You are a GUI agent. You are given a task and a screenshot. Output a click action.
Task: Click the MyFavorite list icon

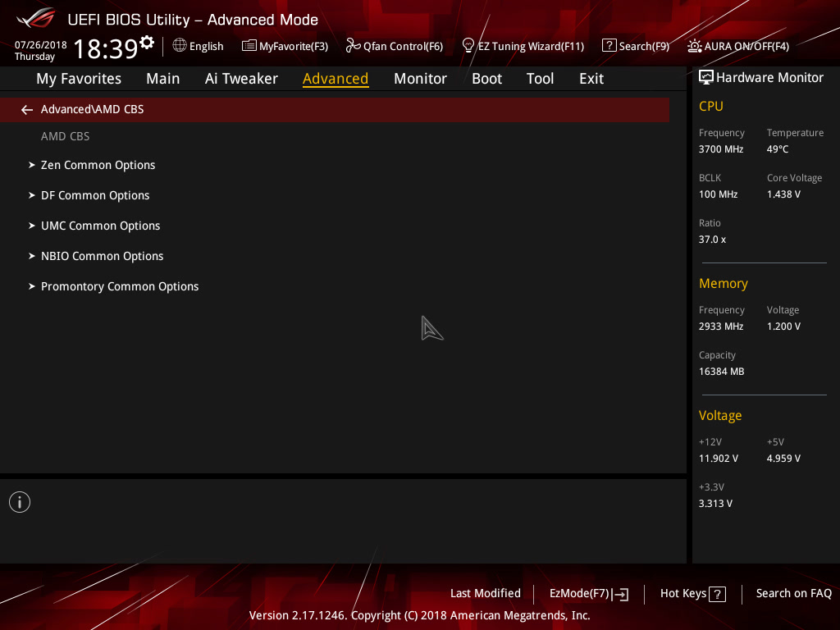click(x=249, y=46)
